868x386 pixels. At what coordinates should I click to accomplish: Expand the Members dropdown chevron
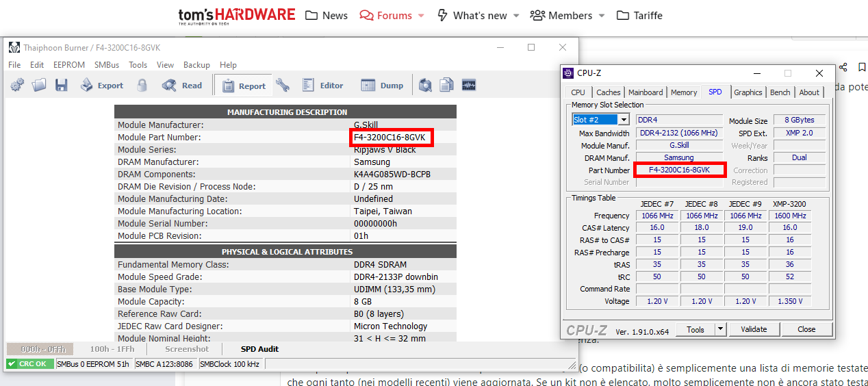click(602, 16)
